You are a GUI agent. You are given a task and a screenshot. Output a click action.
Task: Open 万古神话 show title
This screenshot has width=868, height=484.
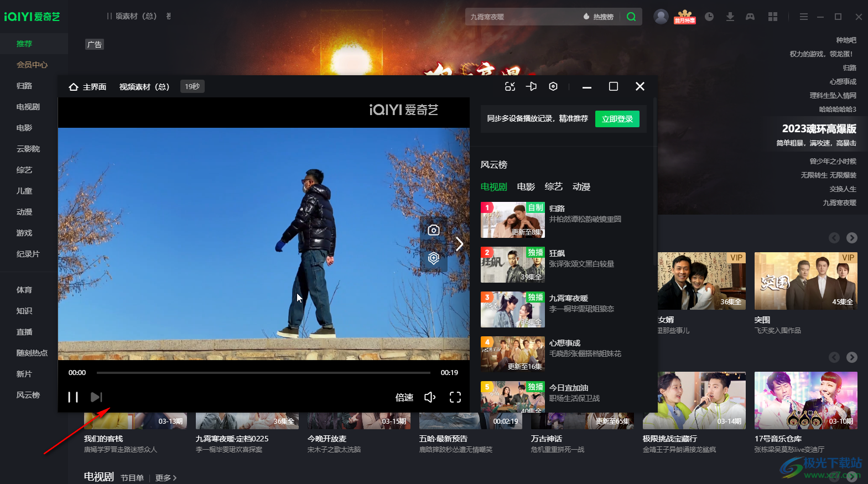click(547, 439)
